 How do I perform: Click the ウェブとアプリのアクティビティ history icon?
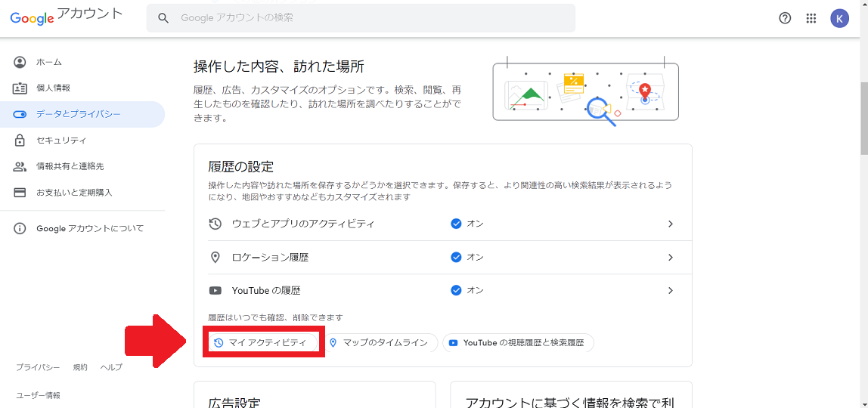click(215, 224)
